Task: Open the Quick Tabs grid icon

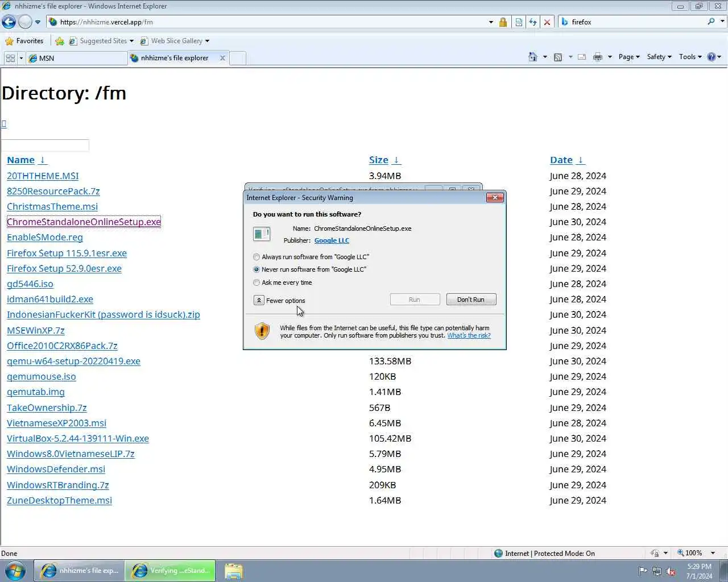Action: click(x=10, y=58)
